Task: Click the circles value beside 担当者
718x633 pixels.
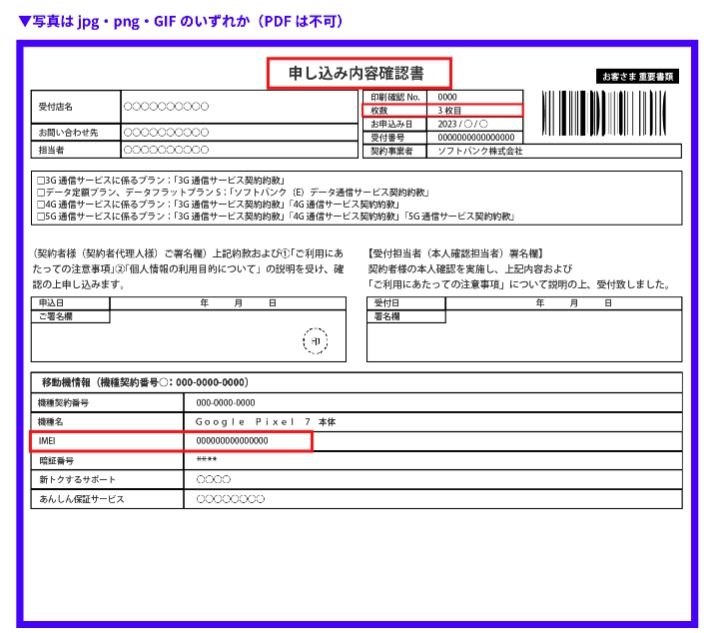Action: coord(166,150)
